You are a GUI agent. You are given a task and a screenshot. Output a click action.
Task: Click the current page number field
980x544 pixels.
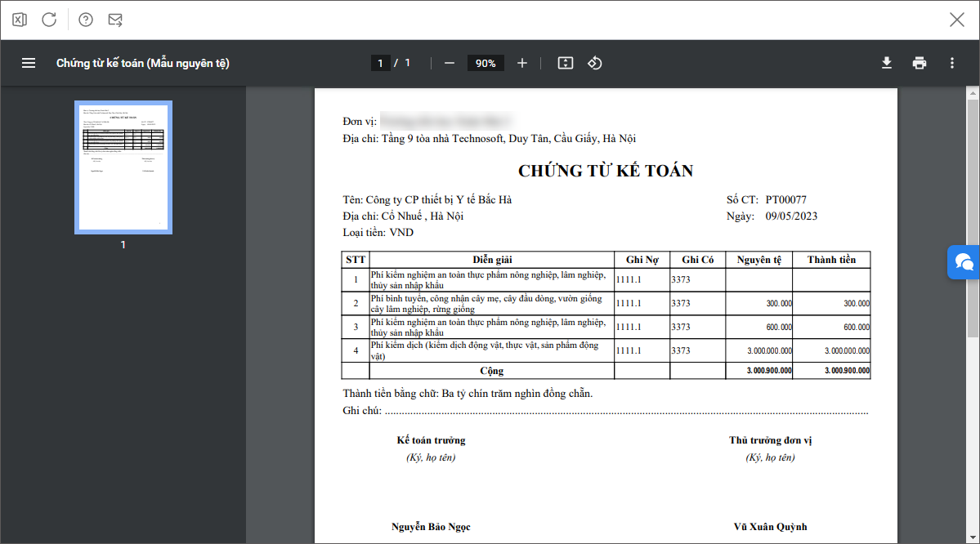pos(380,63)
